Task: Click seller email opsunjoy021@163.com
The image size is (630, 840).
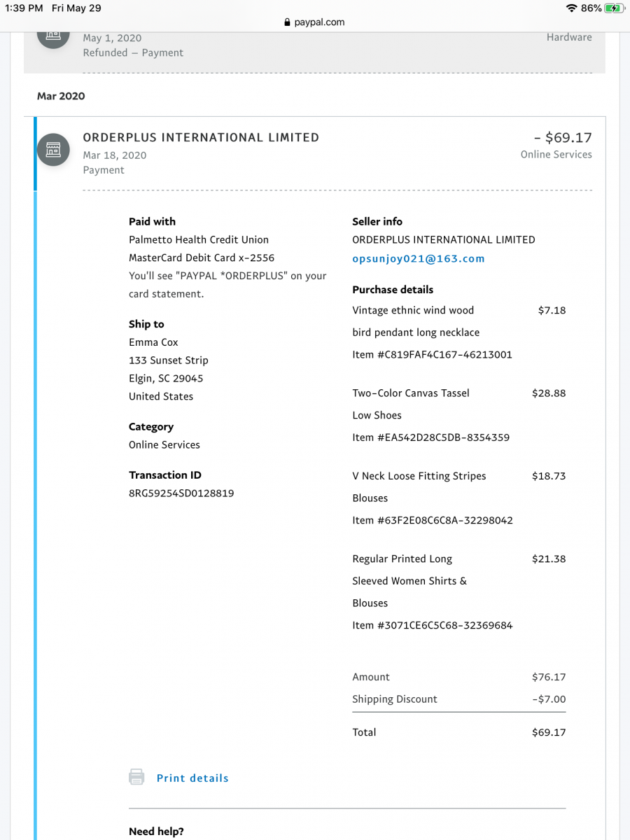Action: click(x=419, y=258)
